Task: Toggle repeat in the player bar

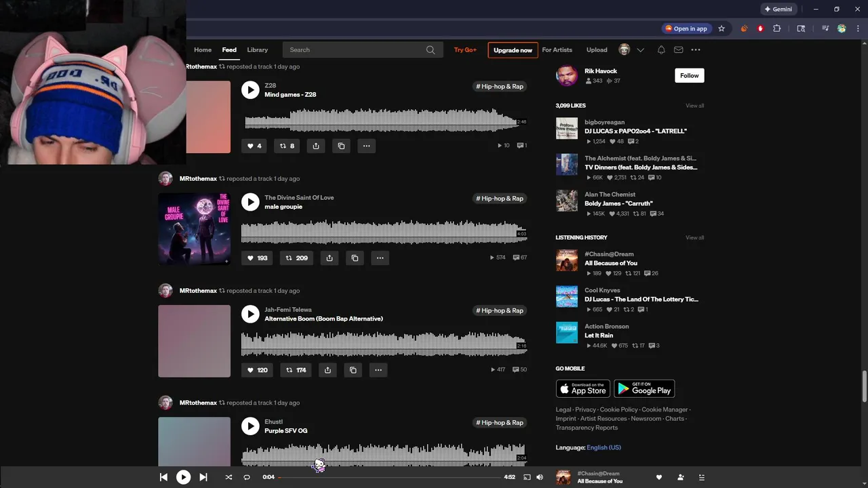Action: pos(247,477)
